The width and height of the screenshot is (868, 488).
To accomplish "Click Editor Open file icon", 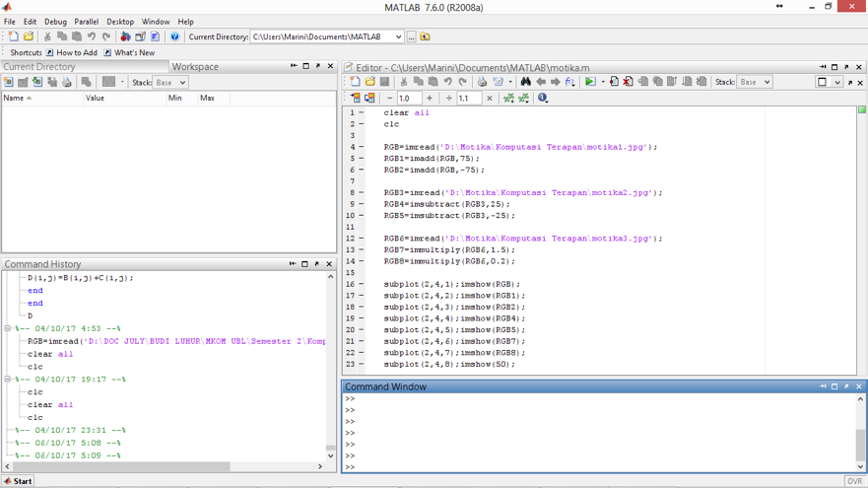I will click(x=369, y=82).
